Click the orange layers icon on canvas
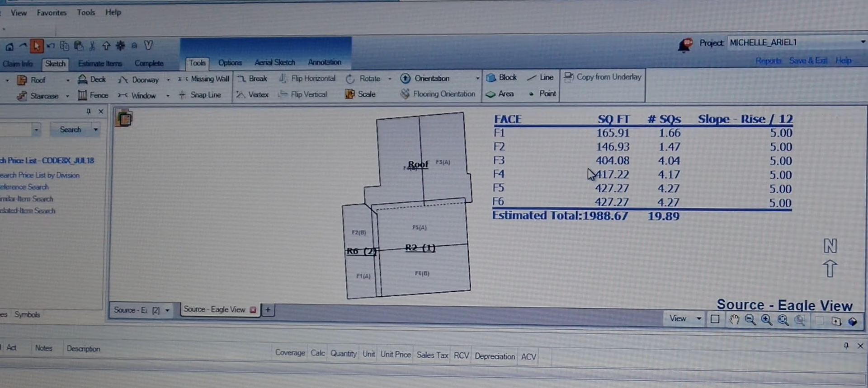Screen dimensions: 868x388 click(124, 119)
